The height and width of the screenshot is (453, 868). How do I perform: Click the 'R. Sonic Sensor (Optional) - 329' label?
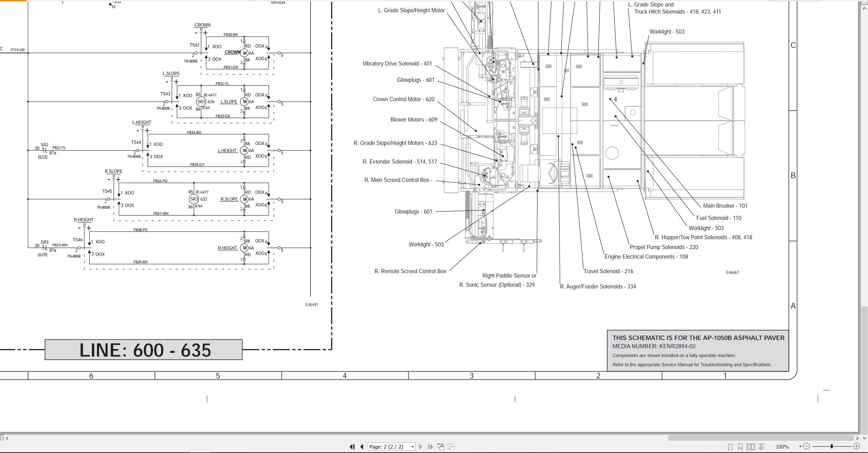(x=497, y=285)
